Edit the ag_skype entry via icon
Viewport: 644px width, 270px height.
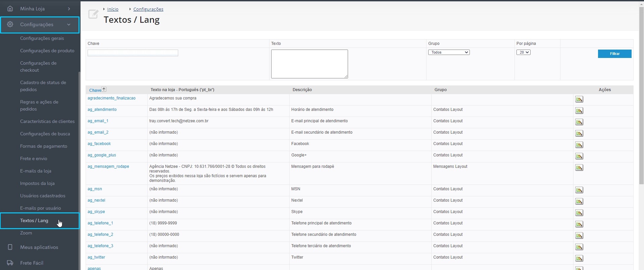pos(579,213)
